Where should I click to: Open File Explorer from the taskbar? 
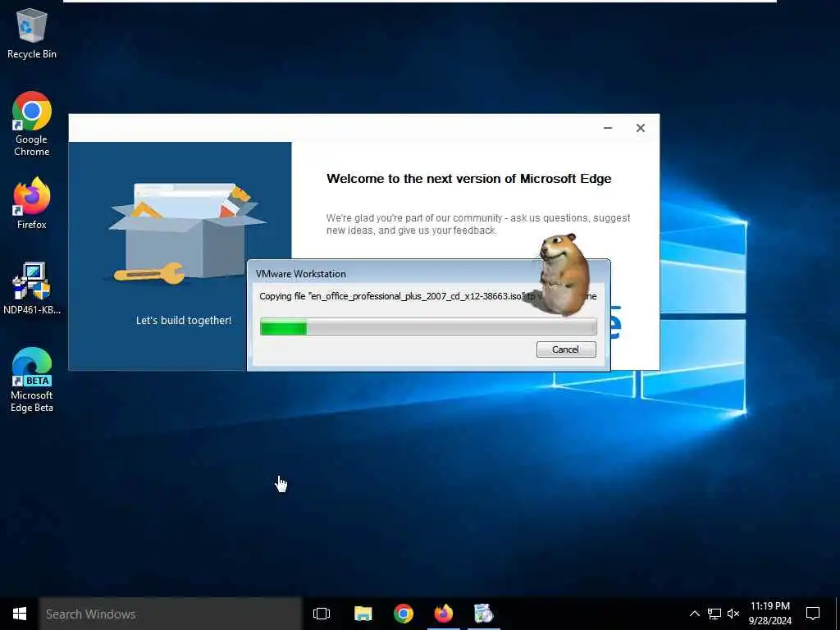363,614
